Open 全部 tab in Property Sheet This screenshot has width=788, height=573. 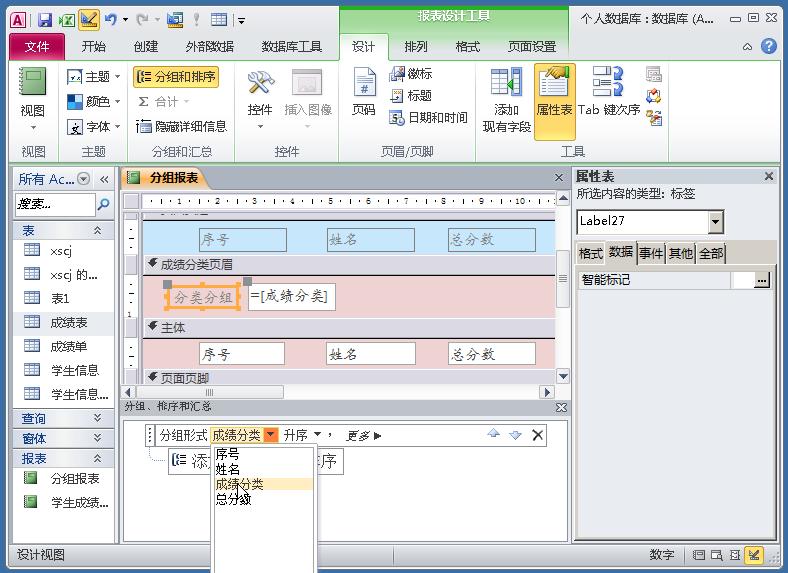(711, 253)
